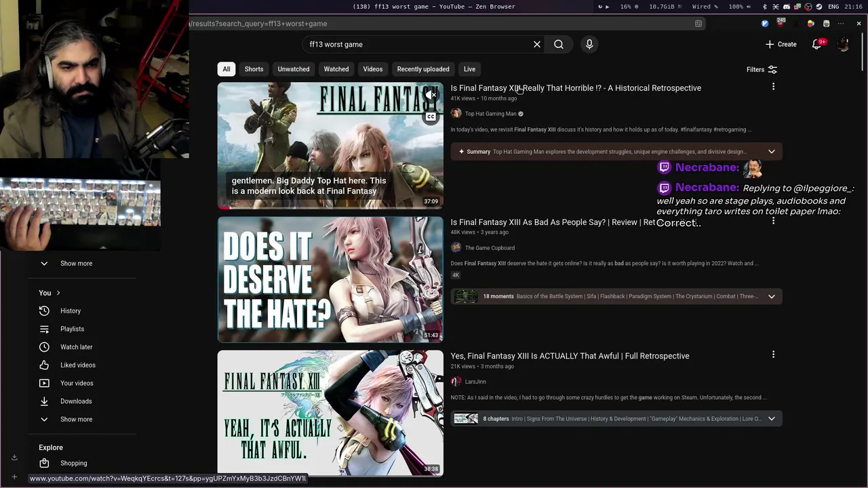Open LarsJinn channel link
Image resolution: width=868 pixels, height=488 pixels.
click(475, 382)
